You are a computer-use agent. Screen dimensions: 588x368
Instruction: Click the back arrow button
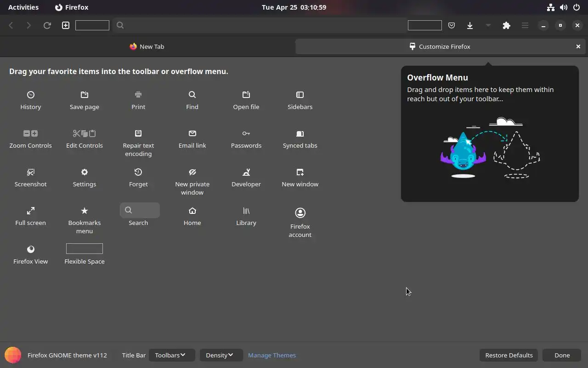[11, 25]
